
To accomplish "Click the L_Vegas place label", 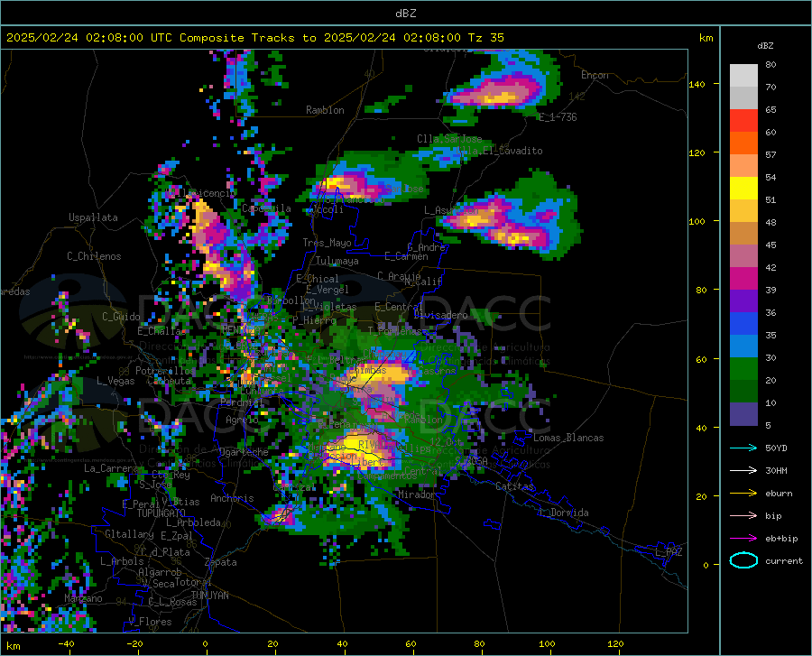I will pos(115,381).
